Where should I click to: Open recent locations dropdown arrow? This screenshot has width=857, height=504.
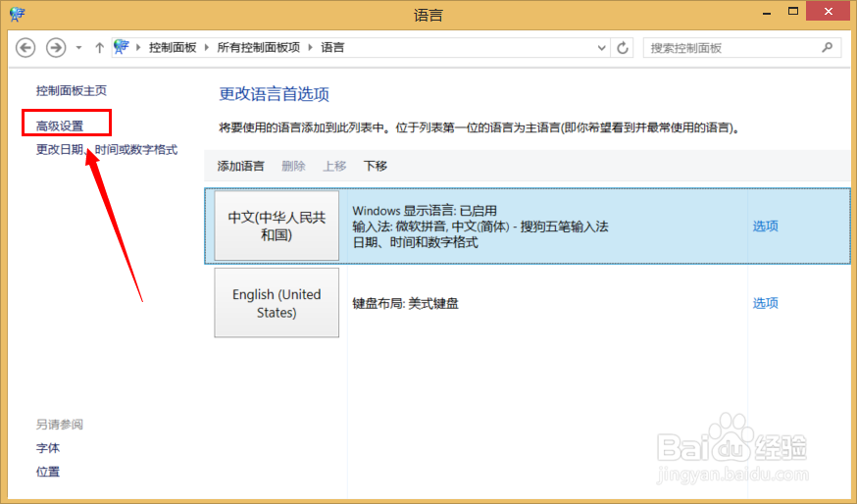point(78,48)
